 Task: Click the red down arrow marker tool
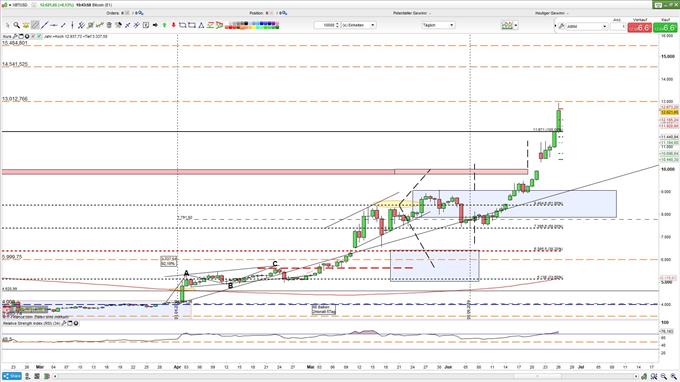point(173,25)
